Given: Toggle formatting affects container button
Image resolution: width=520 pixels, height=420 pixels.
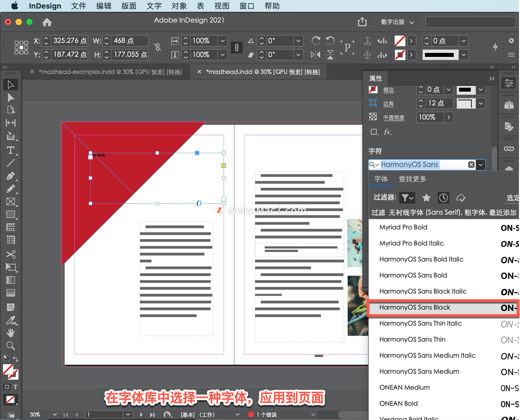Looking at the screenshot, I should (7, 387).
